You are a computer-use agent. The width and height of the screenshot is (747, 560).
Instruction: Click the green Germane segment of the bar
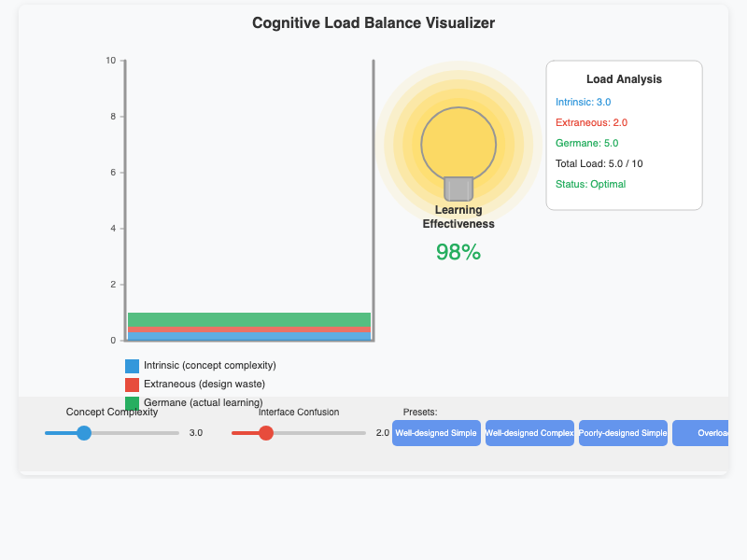point(250,317)
